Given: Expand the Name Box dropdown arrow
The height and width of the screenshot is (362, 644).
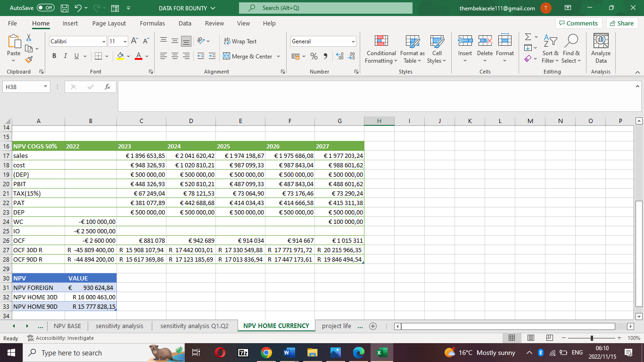Looking at the screenshot, I should point(45,87).
